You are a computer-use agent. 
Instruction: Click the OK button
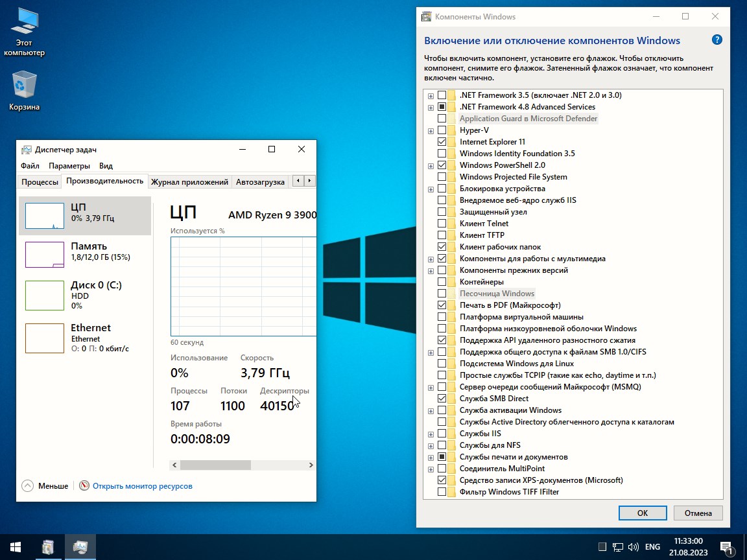642,513
